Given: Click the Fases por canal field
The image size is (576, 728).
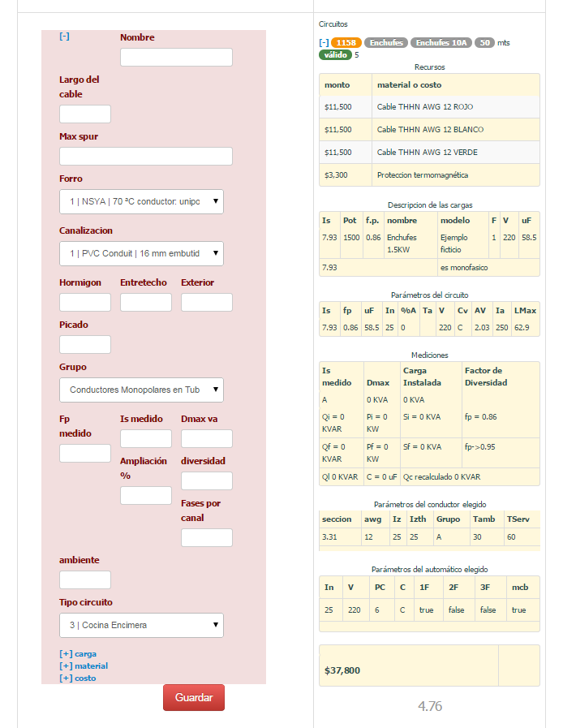Looking at the screenshot, I should pyautogui.click(x=207, y=537).
